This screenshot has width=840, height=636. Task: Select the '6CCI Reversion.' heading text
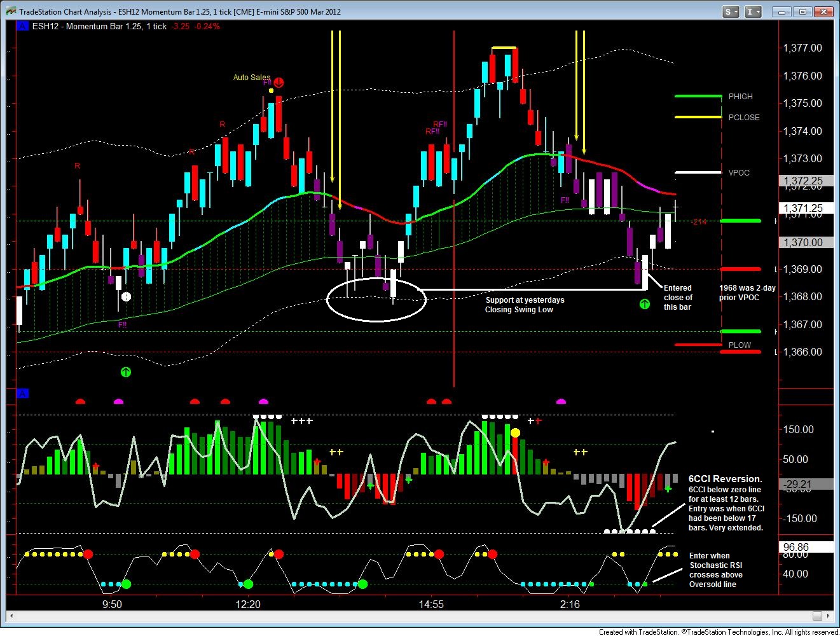pyautogui.click(x=726, y=479)
